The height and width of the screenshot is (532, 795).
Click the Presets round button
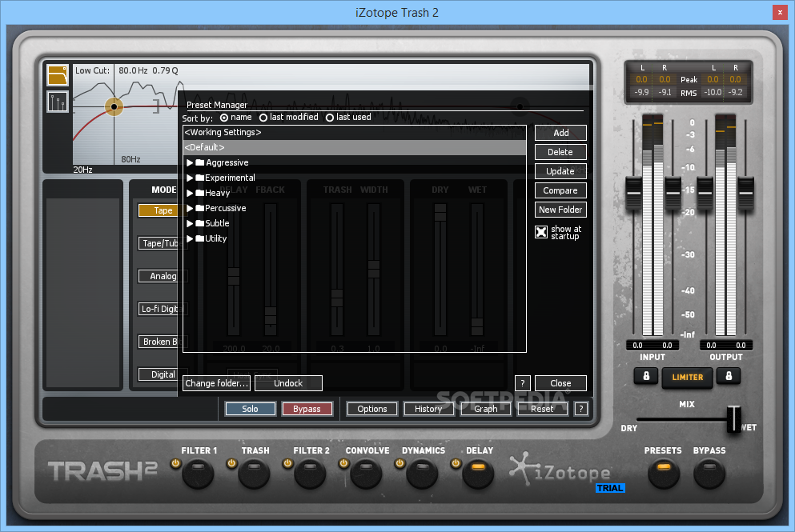pyautogui.click(x=663, y=474)
